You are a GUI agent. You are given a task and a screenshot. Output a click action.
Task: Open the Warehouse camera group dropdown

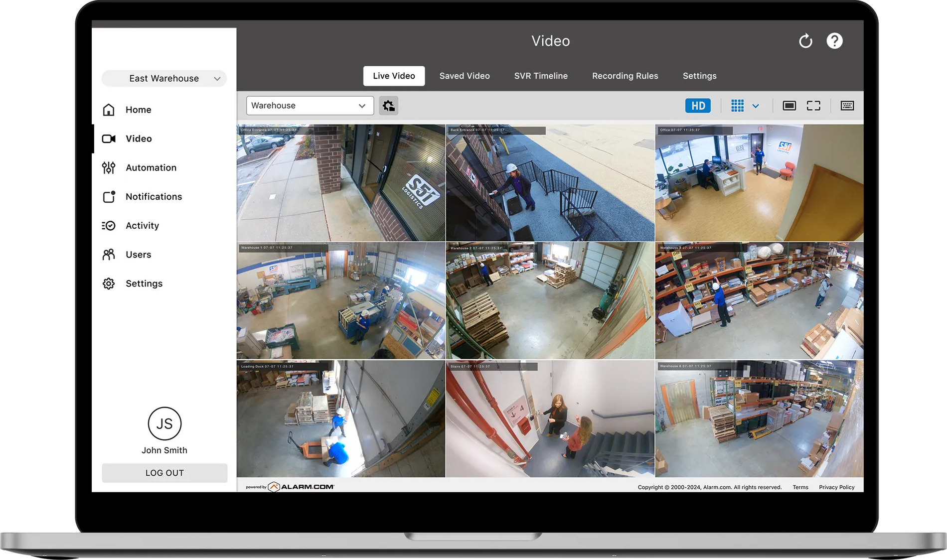[310, 106]
